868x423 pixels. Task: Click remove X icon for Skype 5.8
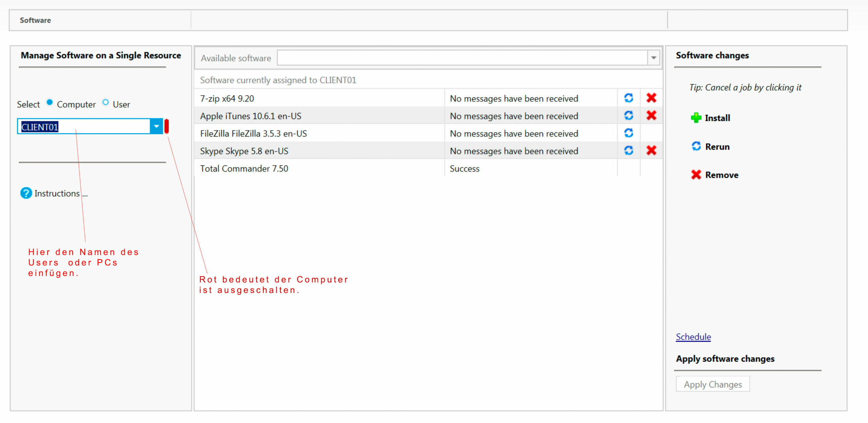coord(651,150)
